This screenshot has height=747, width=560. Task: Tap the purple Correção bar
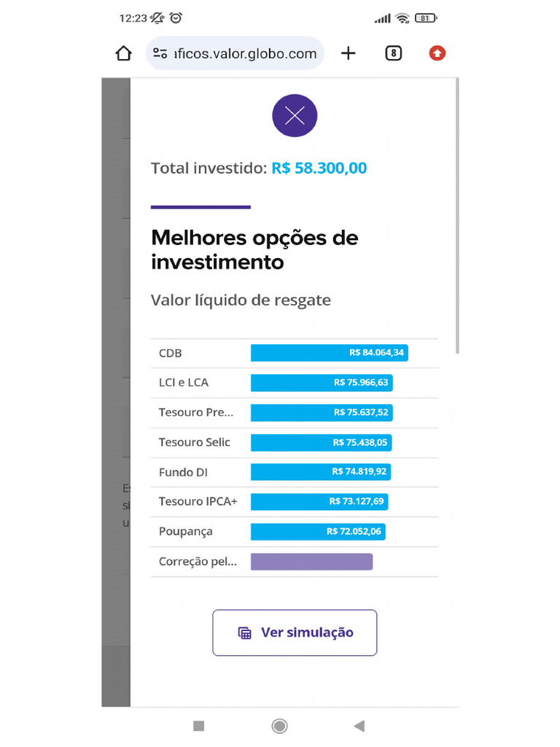click(311, 562)
